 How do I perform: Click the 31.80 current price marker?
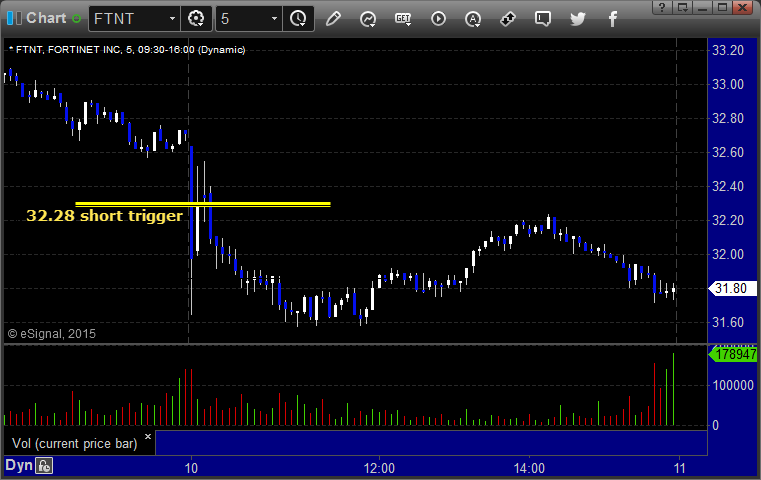(x=731, y=288)
